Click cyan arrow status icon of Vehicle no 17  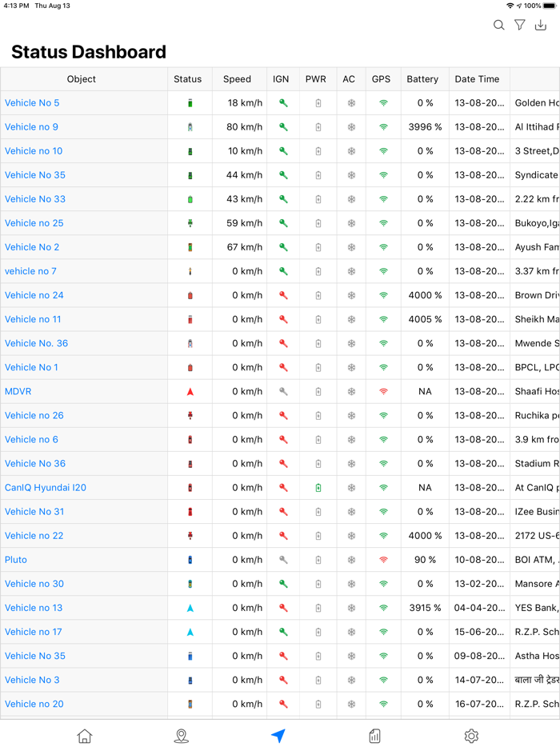click(x=190, y=632)
